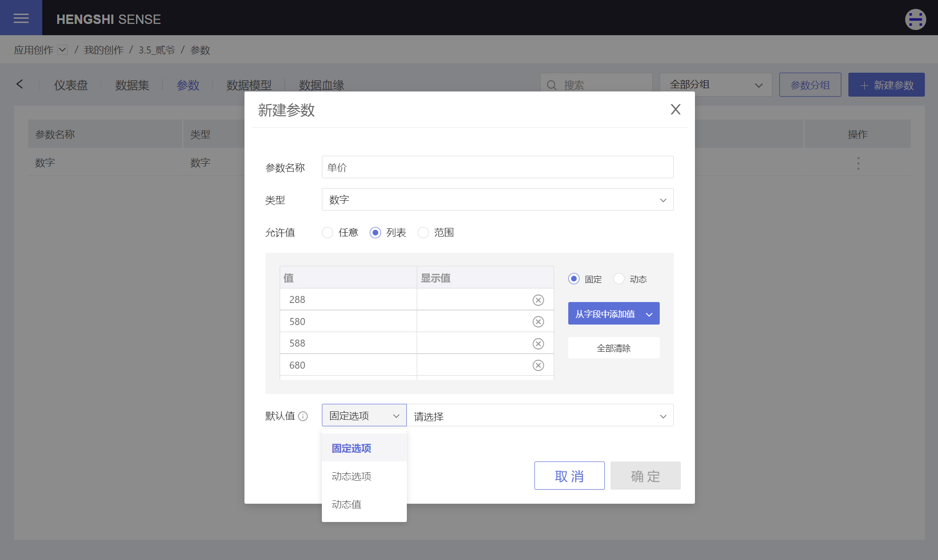The width and height of the screenshot is (938, 560).
Task: Select 列表 allowed value option
Action: click(375, 233)
